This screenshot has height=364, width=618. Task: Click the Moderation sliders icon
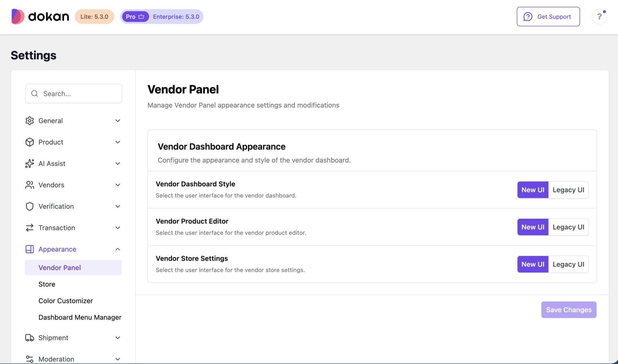click(x=30, y=359)
